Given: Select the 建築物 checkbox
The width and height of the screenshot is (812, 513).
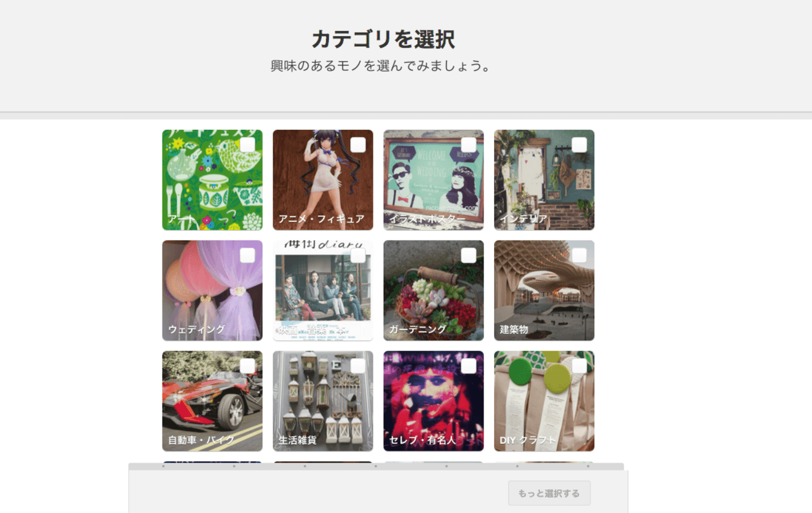Looking at the screenshot, I should tap(579, 255).
